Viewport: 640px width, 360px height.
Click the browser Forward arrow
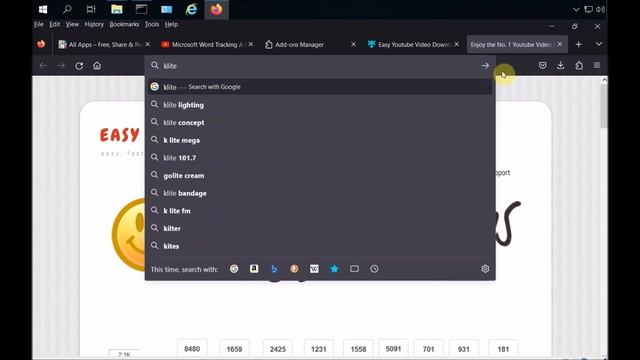click(61, 65)
